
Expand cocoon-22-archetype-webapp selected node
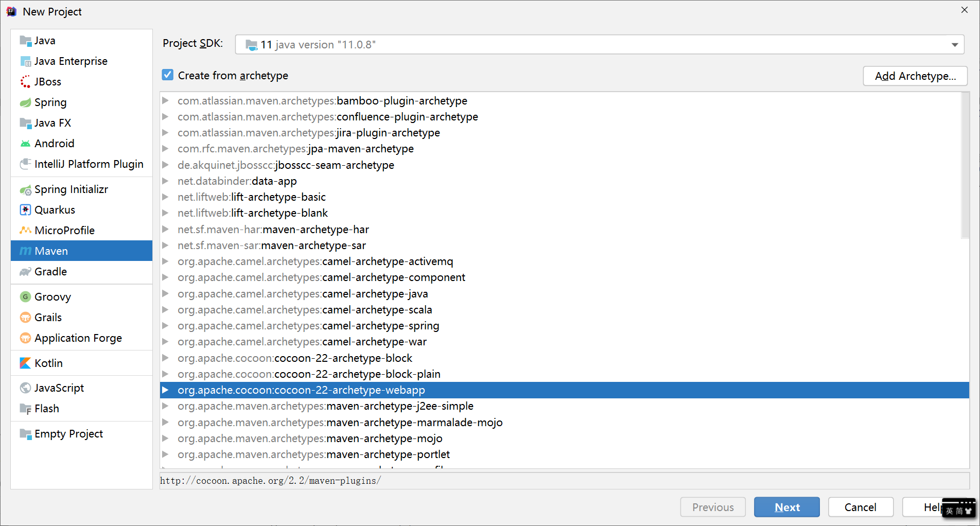165,390
